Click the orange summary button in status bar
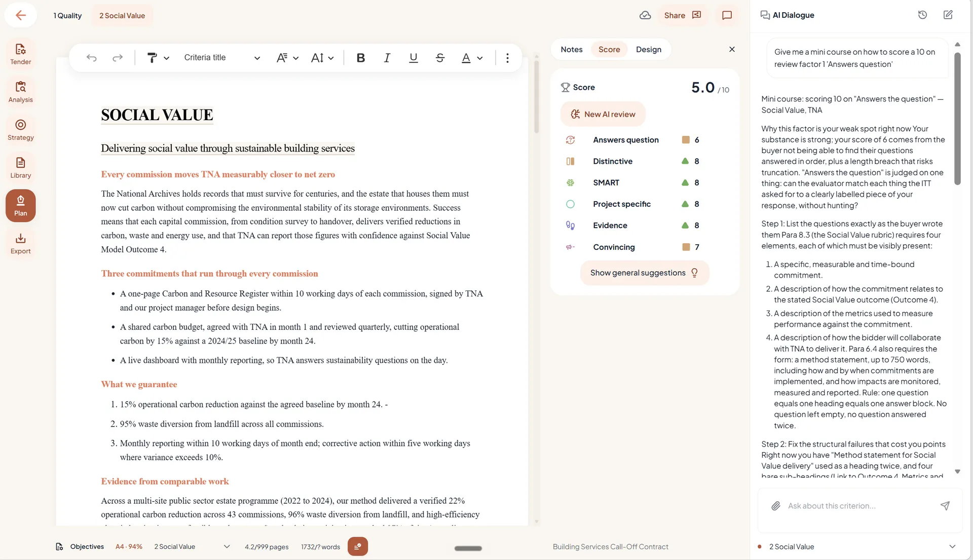The width and height of the screenshot is (973, 560). click(357, 546)
